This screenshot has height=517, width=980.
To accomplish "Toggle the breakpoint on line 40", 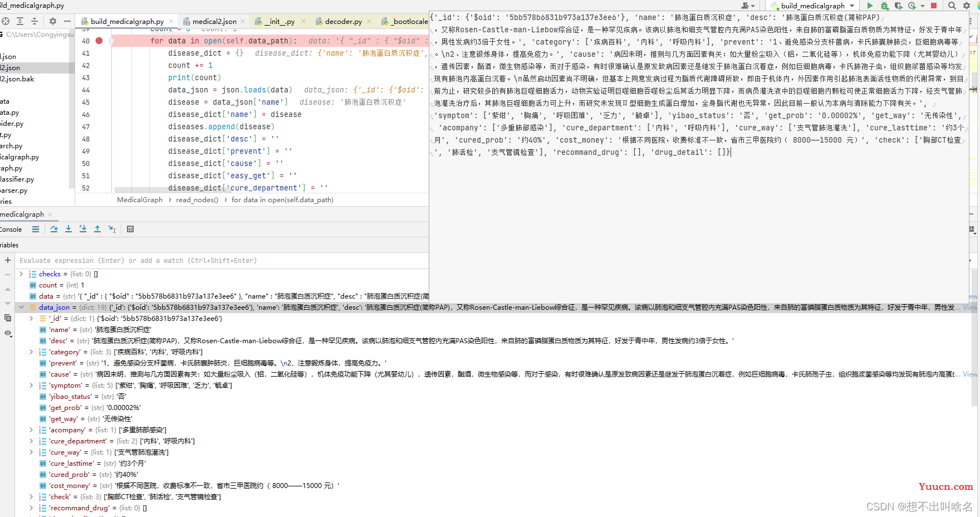I will tap(99, 41).
